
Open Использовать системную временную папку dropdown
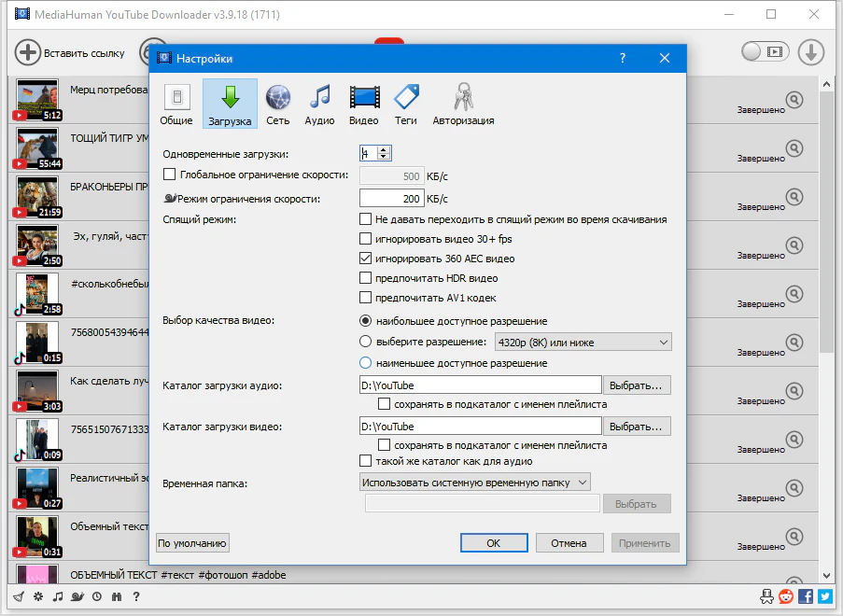point(475,483)
